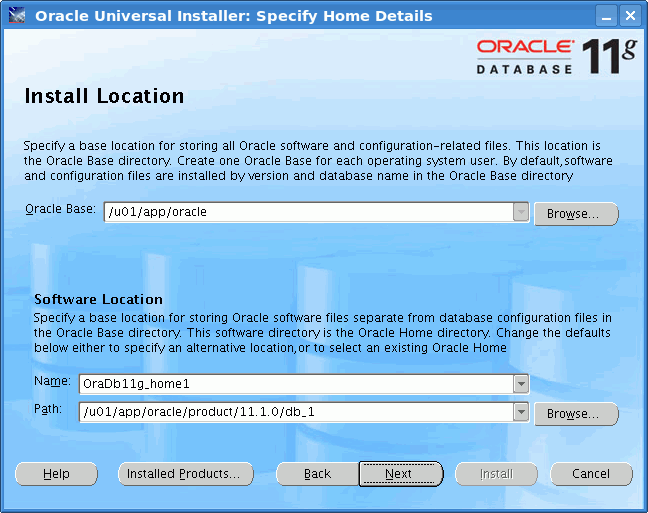Viewport: 648px width, 513px height.
Task: Click the Oracle Base path input field
Action: [x=308, y=212]
